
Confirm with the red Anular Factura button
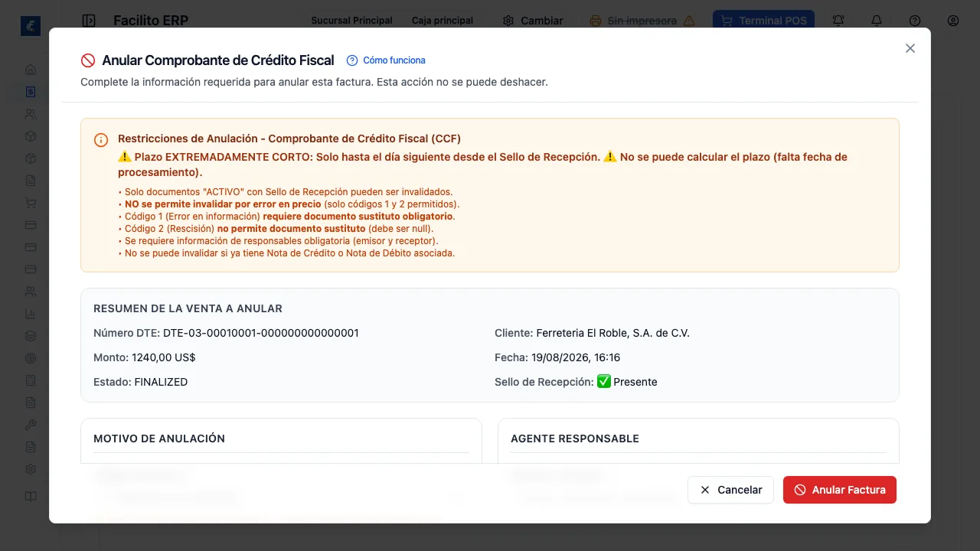[x=840, y=490]
